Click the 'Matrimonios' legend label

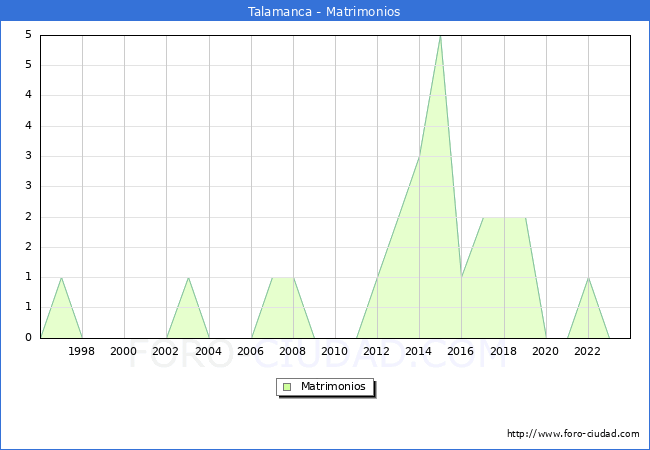(x=333, y=386)
